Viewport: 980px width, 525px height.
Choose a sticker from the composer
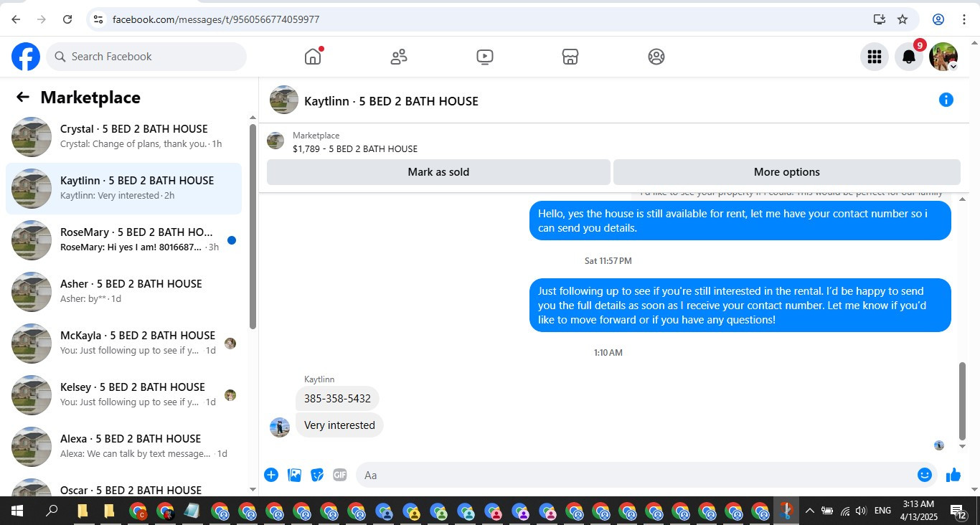pyautogui.click(x=317, y=475)
